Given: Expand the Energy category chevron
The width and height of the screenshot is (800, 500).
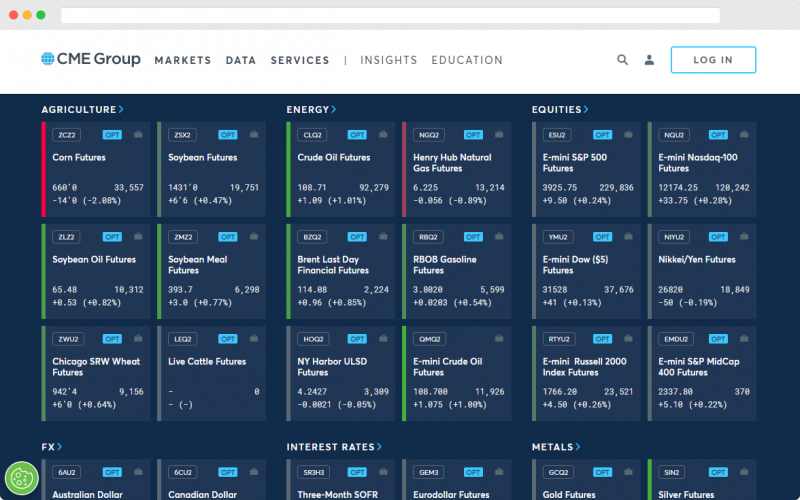Looking at the screenshot, I should (x=334, y=109).
